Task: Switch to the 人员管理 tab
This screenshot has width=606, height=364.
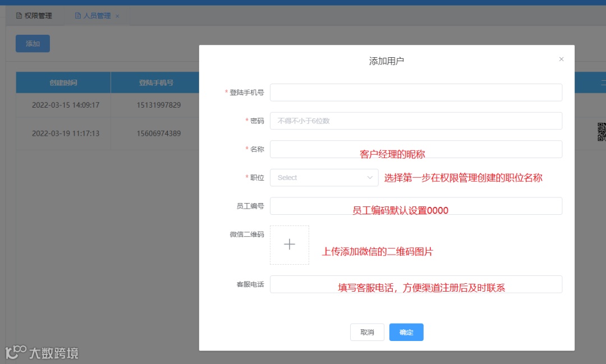Action: [x=97, y=16]
